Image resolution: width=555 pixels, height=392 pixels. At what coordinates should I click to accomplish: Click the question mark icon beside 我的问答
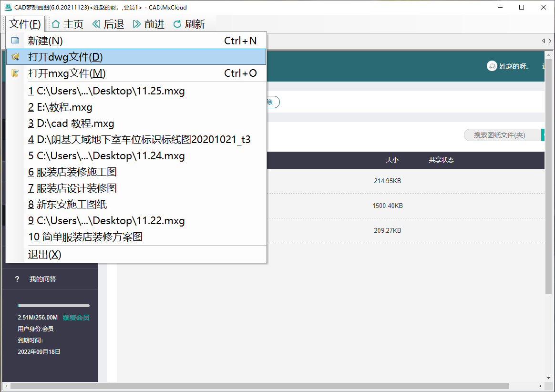pyautogui.click(x=17, y=279)
